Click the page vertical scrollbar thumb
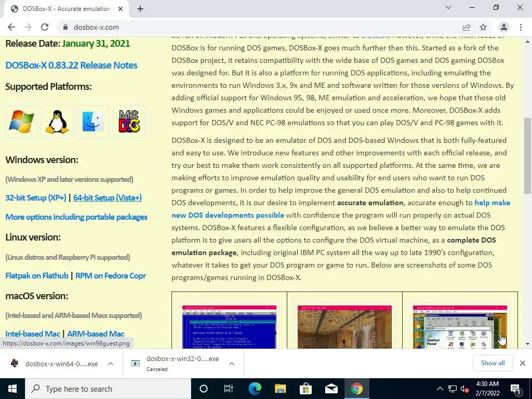Viewport: 532px width, 399px height. pyautogui.click(x=528, y=155)
